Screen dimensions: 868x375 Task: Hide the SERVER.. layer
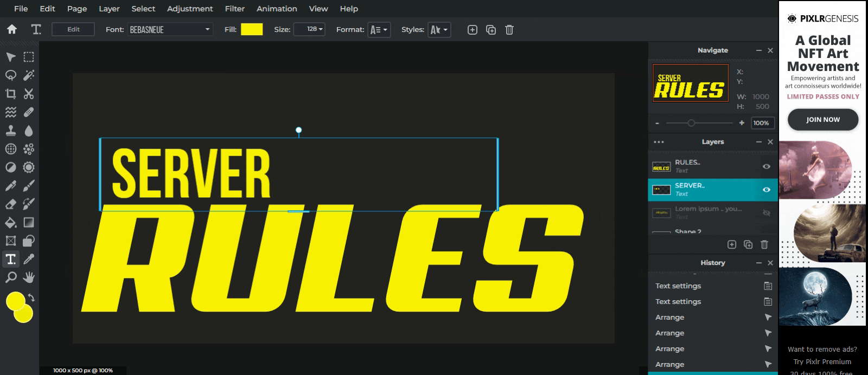767,190
